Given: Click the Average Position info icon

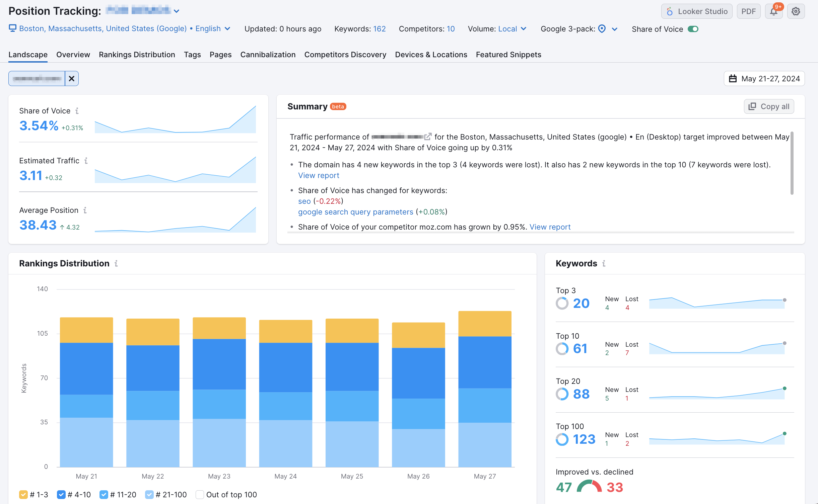Looking at the screenshot, I should [85, 210].
